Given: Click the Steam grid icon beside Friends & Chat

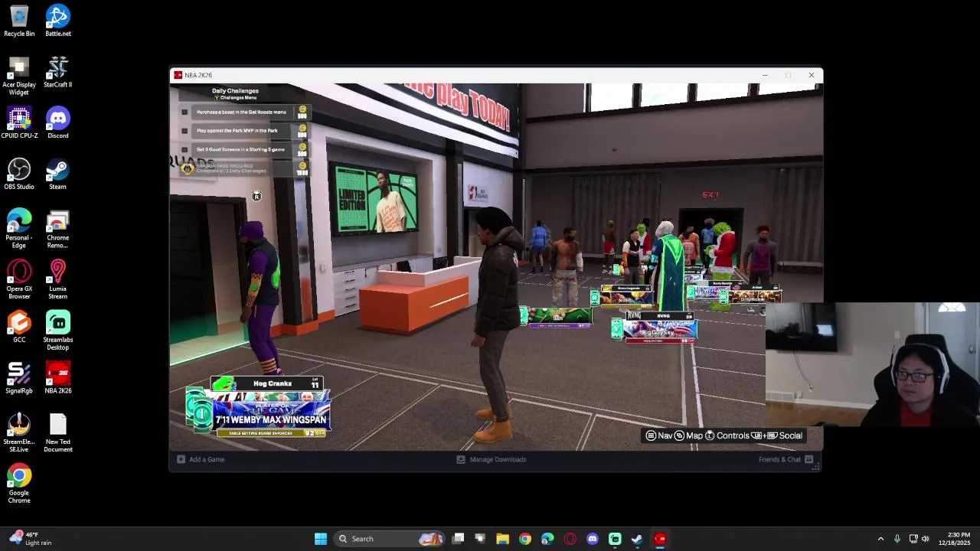Looking at the screenshot, I should pyautogui.click(x=809, y=459).
